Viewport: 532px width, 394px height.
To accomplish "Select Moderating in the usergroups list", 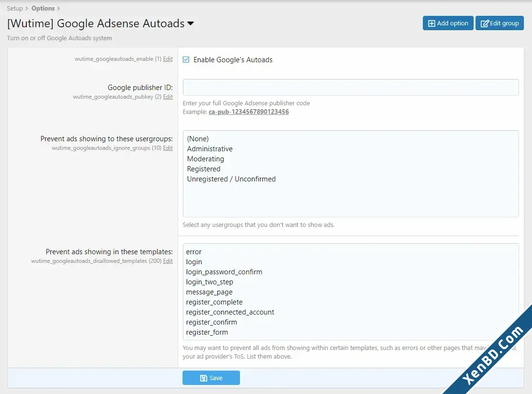I will [x=205, y=158].
